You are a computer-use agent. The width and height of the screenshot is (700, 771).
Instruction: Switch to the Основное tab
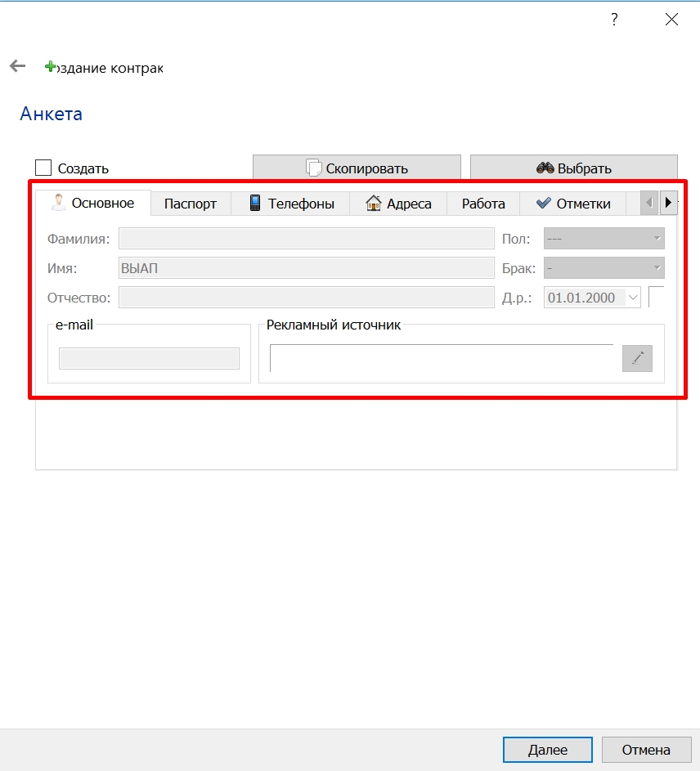[93, 203]
